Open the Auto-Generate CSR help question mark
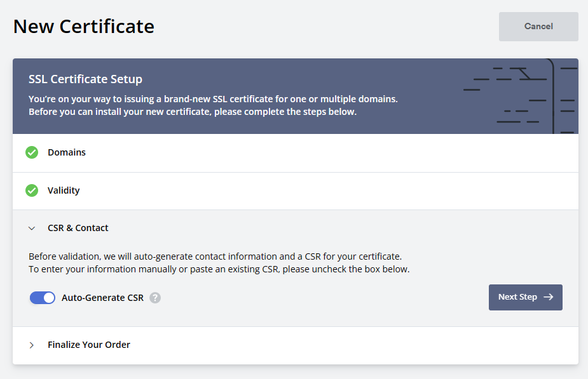Viewport: 588px width, 379px height. tap(155, 298)
